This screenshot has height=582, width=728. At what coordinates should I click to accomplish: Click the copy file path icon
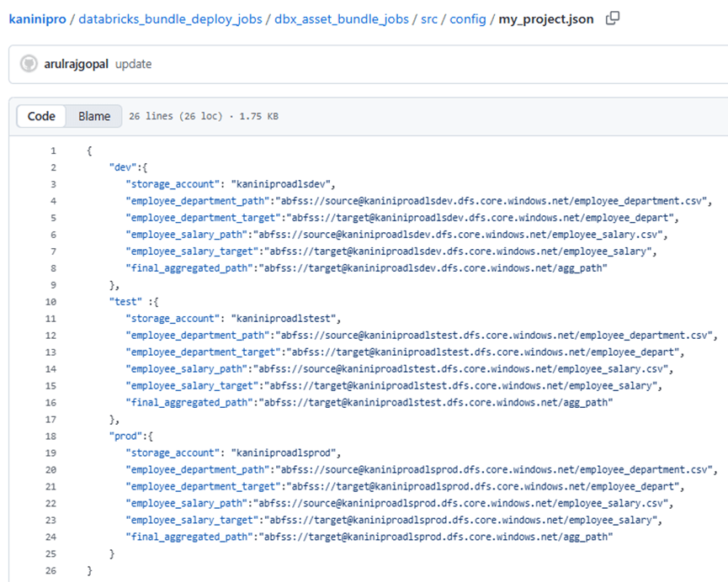point(613,18)
